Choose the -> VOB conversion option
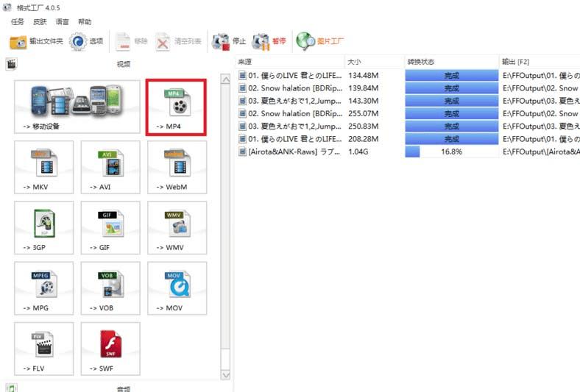The height and width of the screenshot is (392, 580). [x=110, y=288]
